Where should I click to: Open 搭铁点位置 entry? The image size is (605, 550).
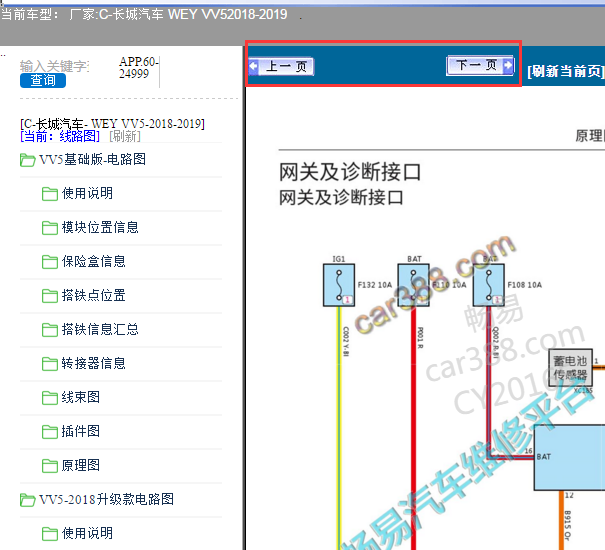click(x=94, y=295)
